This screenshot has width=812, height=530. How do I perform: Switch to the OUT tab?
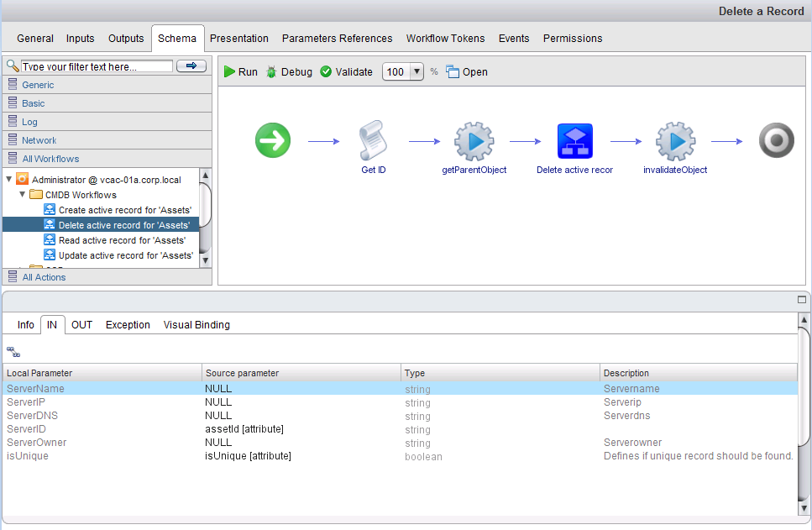point(81,325)
